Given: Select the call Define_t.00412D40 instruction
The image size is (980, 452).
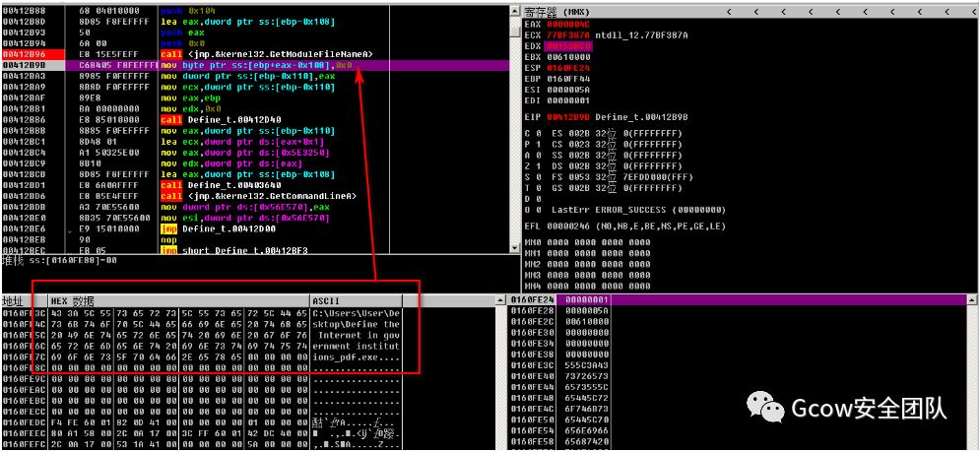Looking at the screenshot, I should pyautogui.click(x=222, y=119).
